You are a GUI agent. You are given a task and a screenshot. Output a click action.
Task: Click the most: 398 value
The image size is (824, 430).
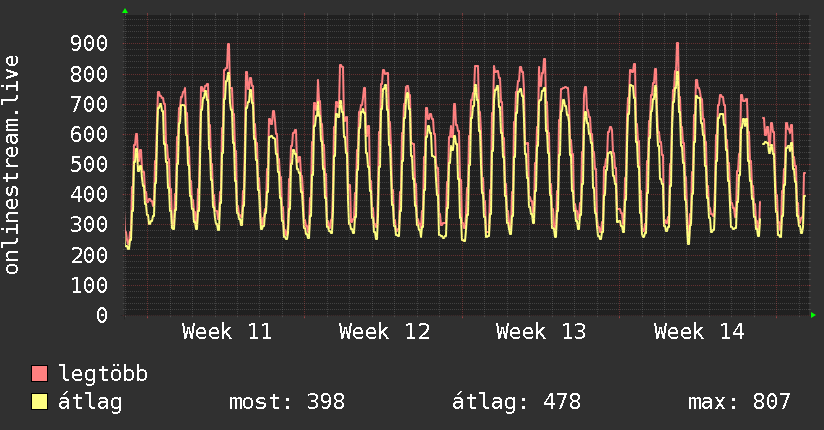click(x=287, y=402)
